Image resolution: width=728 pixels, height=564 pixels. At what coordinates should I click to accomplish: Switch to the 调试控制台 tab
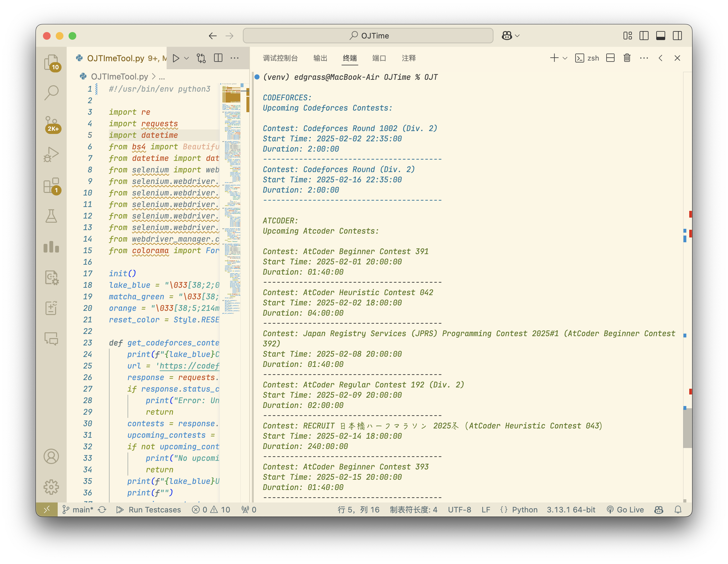point(280,58)
